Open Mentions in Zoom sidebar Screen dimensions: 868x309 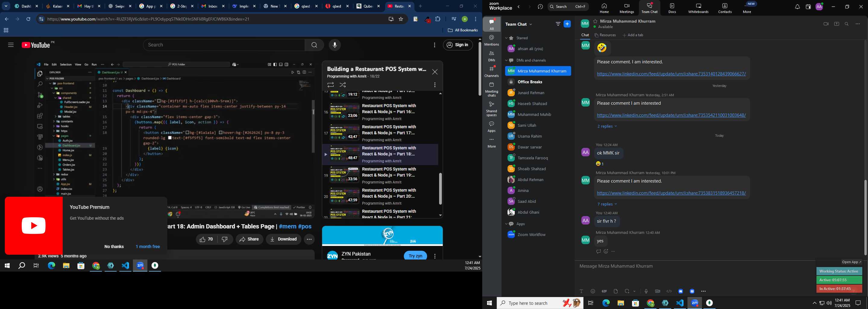[492, 40]
